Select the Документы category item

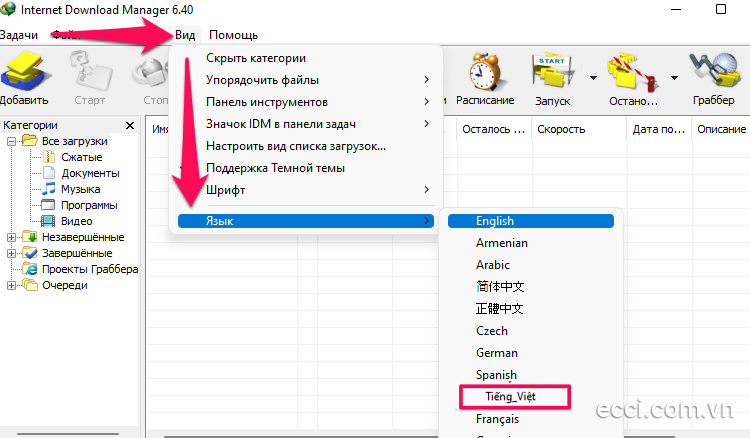89,173
